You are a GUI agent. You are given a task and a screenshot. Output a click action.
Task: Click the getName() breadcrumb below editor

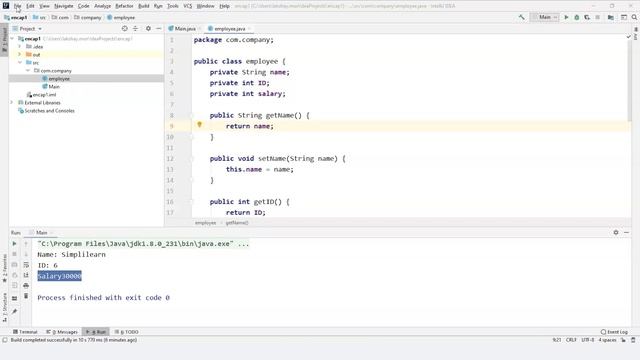[237, 223]
